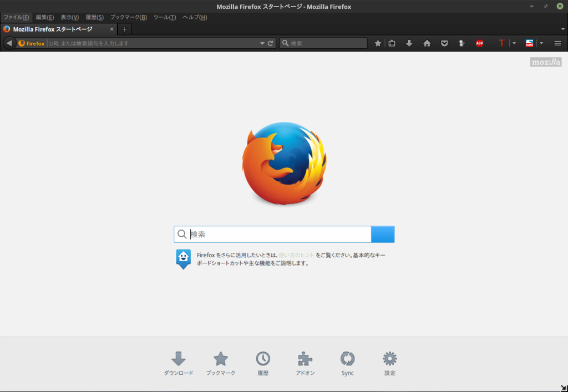
Task: Focus the central 検索 search field
Action: [272, 234]
